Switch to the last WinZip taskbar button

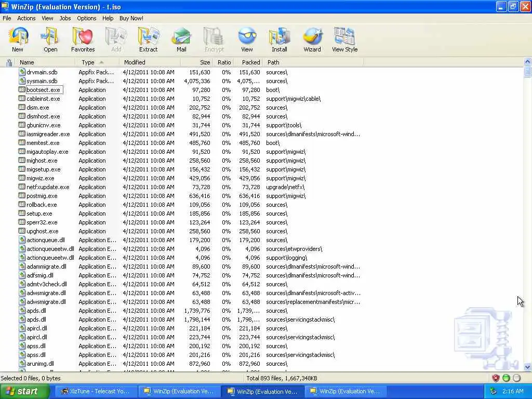(x=345, y=391)
